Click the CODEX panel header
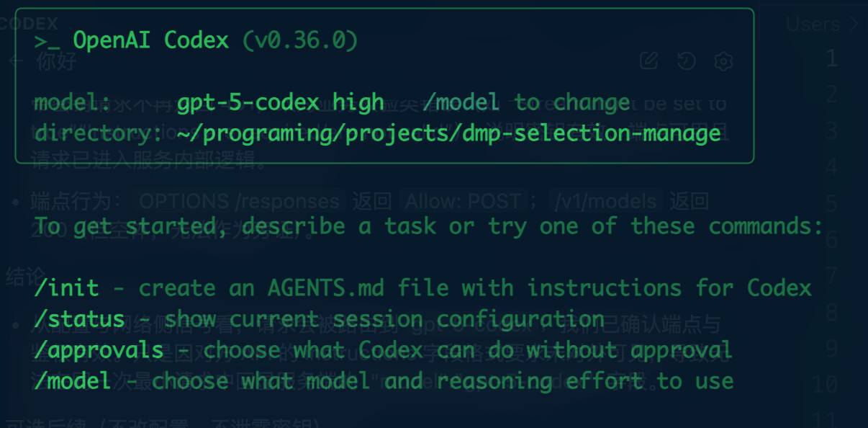Image resolution: width=868 pixels, height=428 pixels. (x=29, y=24)
